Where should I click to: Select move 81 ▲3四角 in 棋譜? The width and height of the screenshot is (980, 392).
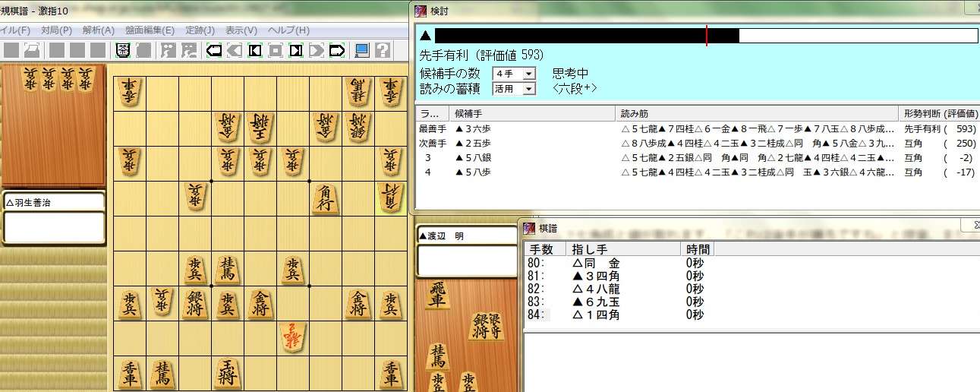(619, 276)
